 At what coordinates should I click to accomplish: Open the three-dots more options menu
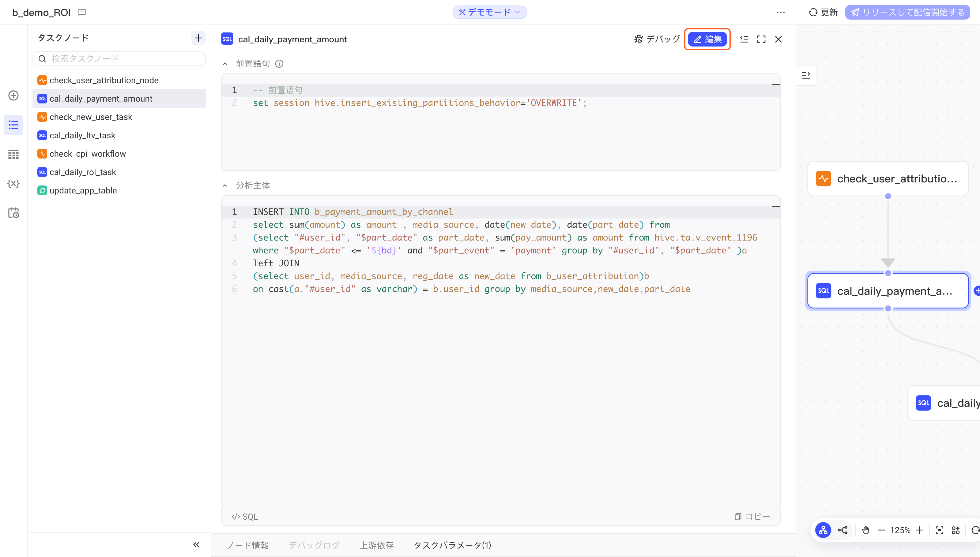pos(781,12)
